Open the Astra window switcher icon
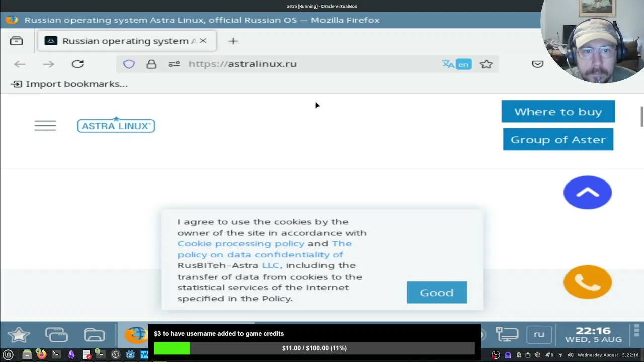The image size is (644, 362). click(x=56, y=335)
